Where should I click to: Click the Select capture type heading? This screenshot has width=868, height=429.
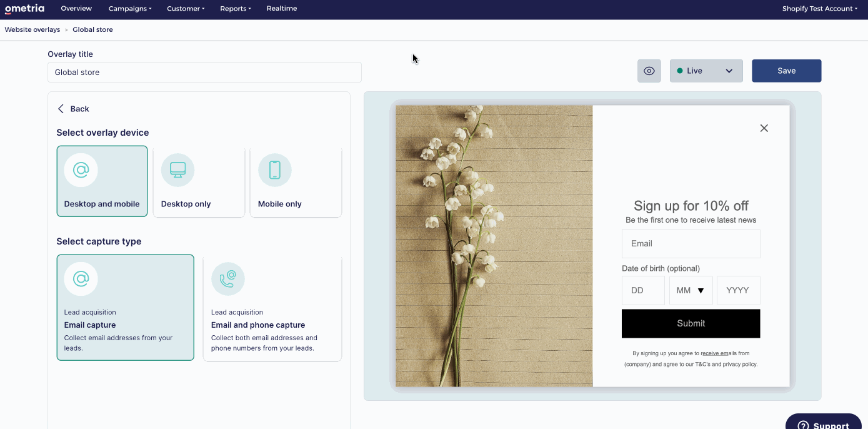(x=99, y=241)
